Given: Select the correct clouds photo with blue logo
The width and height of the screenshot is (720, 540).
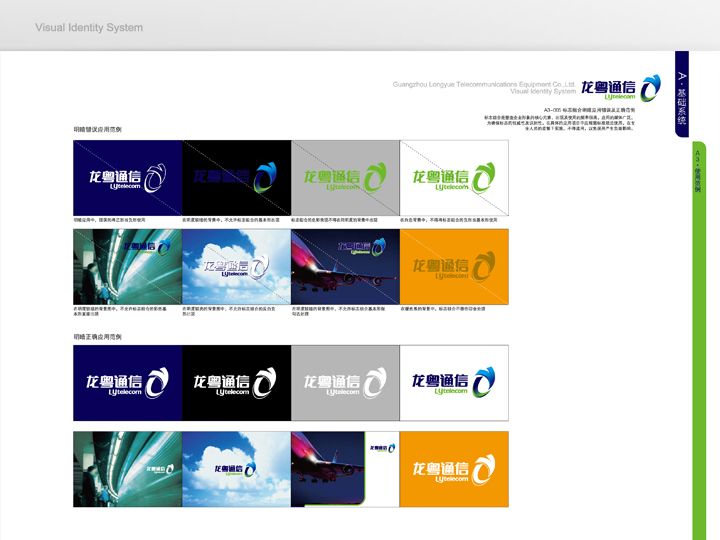Looking at the screenshot, I should click(x=236, y=469).
